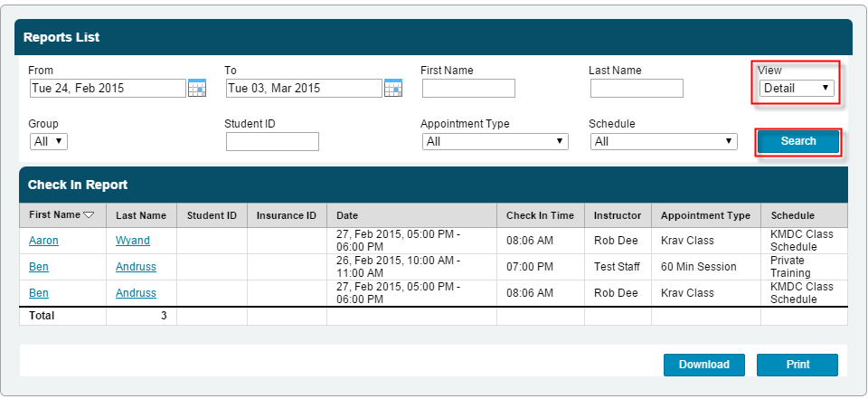Focus the First Name text field
The height and width of the screenshot is (399, 868).
click(468, 89)
